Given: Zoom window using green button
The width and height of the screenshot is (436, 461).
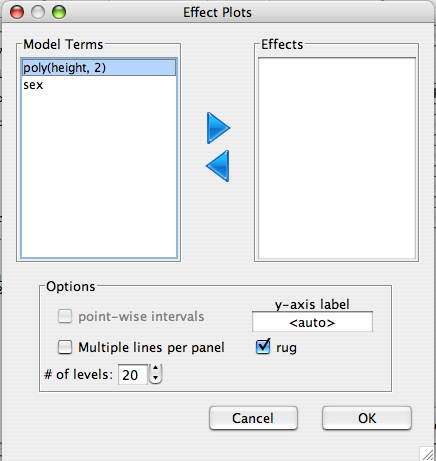Looking at the screenshot, I should coord(59,12).
